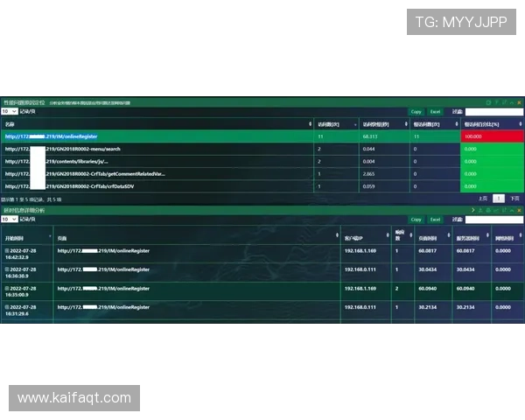This screenshot has width=525, height=420.
Task: Close the top panel with the orange X
Action: click(x=519, y=102)
